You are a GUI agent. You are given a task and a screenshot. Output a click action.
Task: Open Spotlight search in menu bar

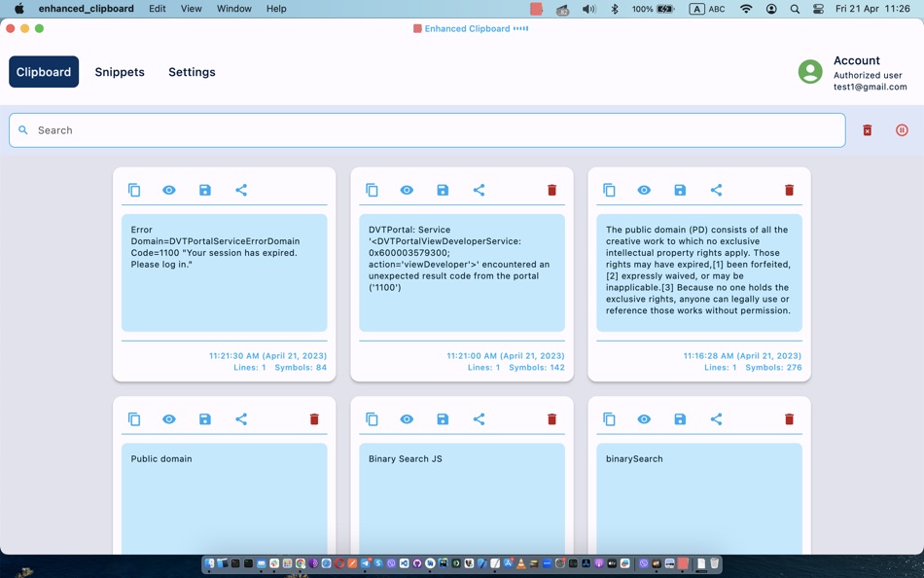click(795, 9)
